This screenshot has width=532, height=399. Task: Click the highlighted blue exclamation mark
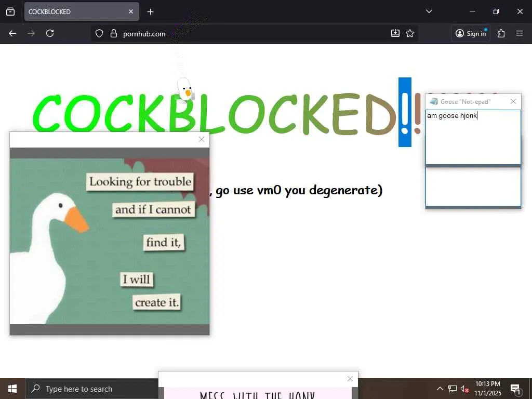405,112
